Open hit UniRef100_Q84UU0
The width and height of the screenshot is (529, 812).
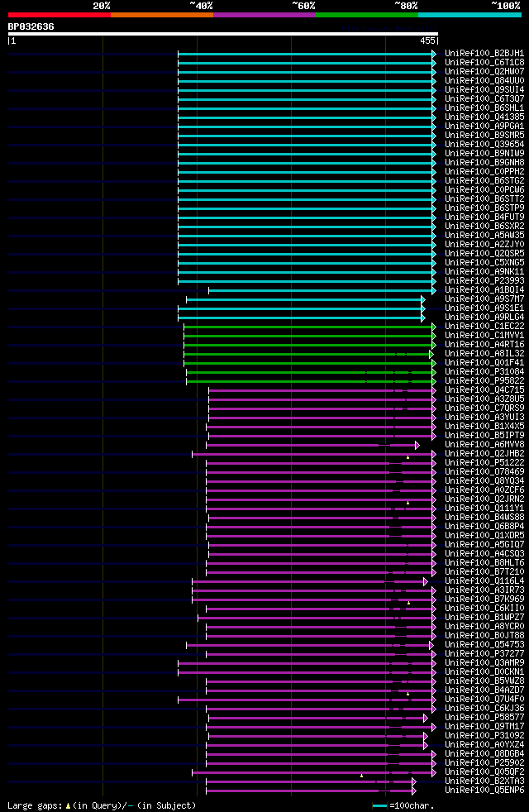click(x=484, y=80)
